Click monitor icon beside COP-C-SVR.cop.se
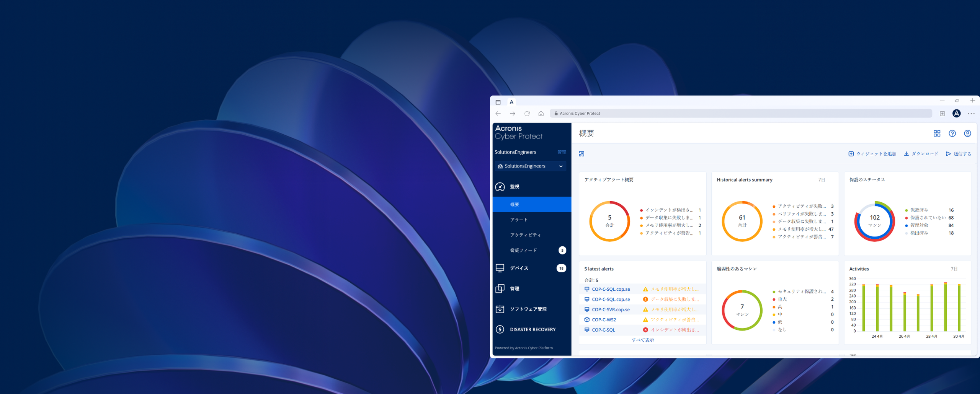This screenshot has height=394, width=980. click(587, 309)
